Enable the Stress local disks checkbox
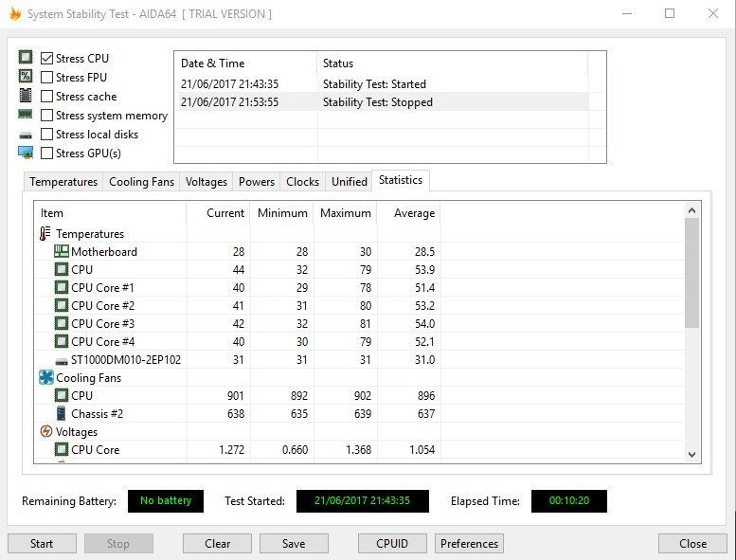The width and height of the screenshot is (736, 560). tap(46, 135)
